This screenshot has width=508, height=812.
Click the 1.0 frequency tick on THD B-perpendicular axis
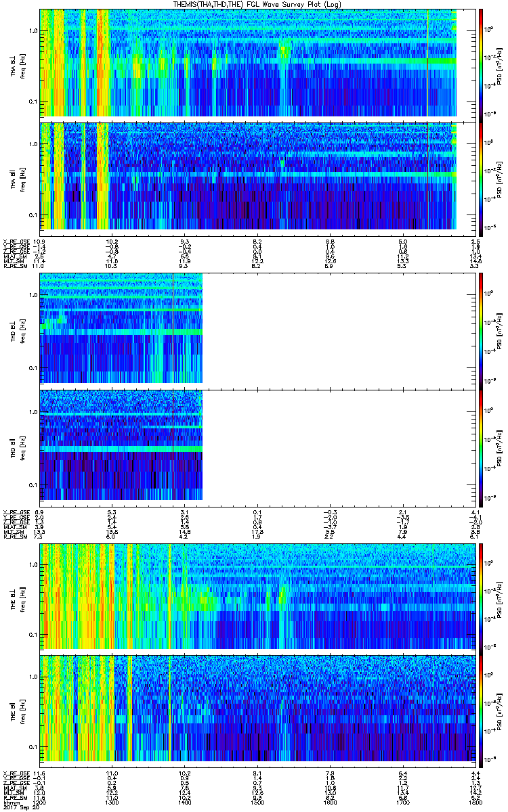(x=33, y=296)
